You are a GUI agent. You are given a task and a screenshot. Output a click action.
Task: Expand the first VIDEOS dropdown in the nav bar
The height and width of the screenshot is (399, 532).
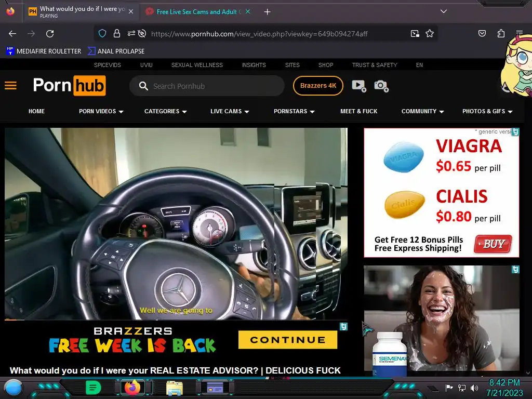point(101,111)
